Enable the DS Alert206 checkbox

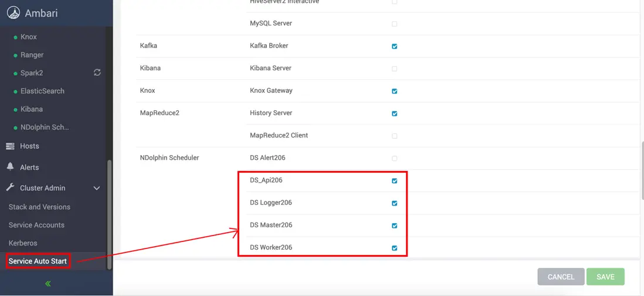394,159
